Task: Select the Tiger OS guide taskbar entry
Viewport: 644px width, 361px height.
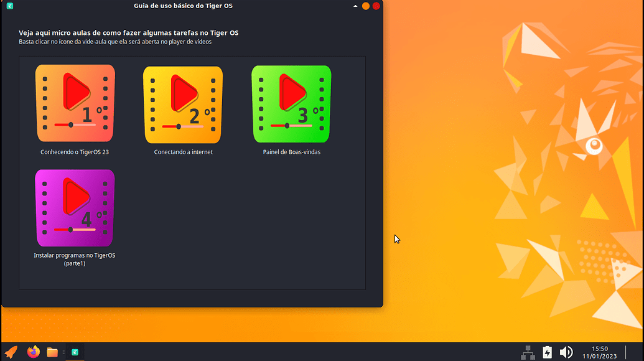Action: pyautogui.click(x=75, y=352)
